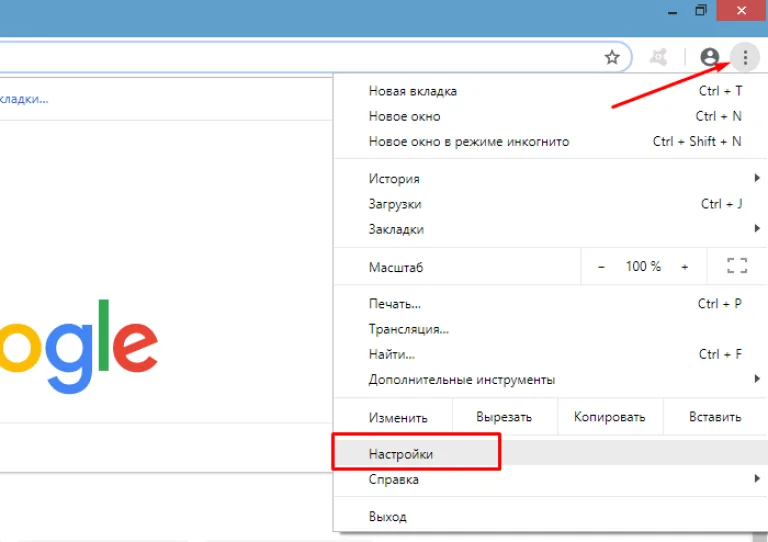Select Новое окно menu item
This screenshot has height=542, width=768.
point(550,117)
